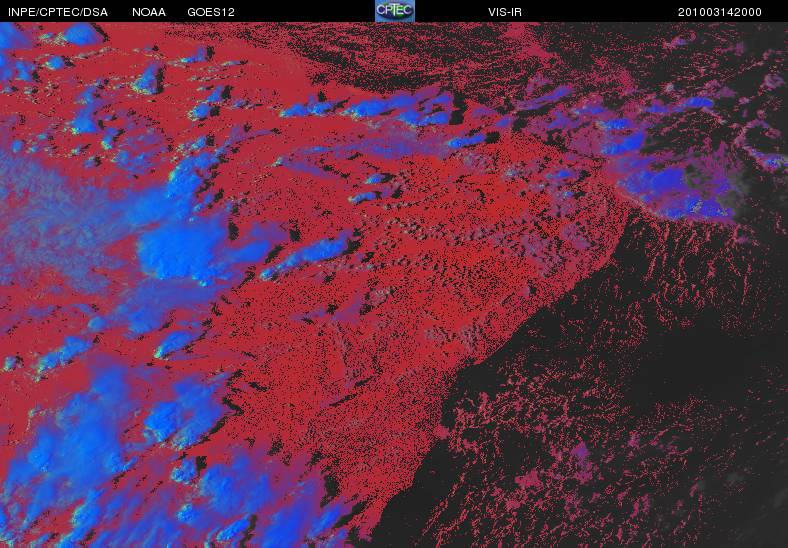Click the NOAA label in the header

tap(149, 12)
